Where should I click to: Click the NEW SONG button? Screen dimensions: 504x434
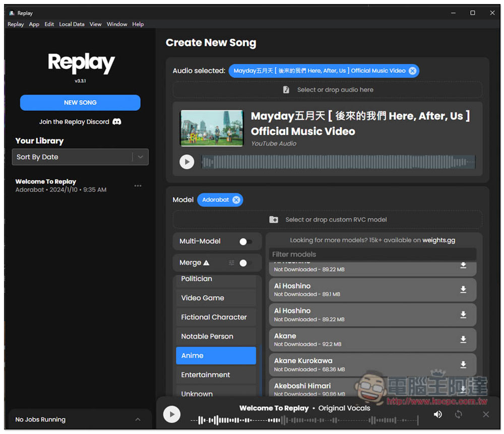click(x=80, y=102)
